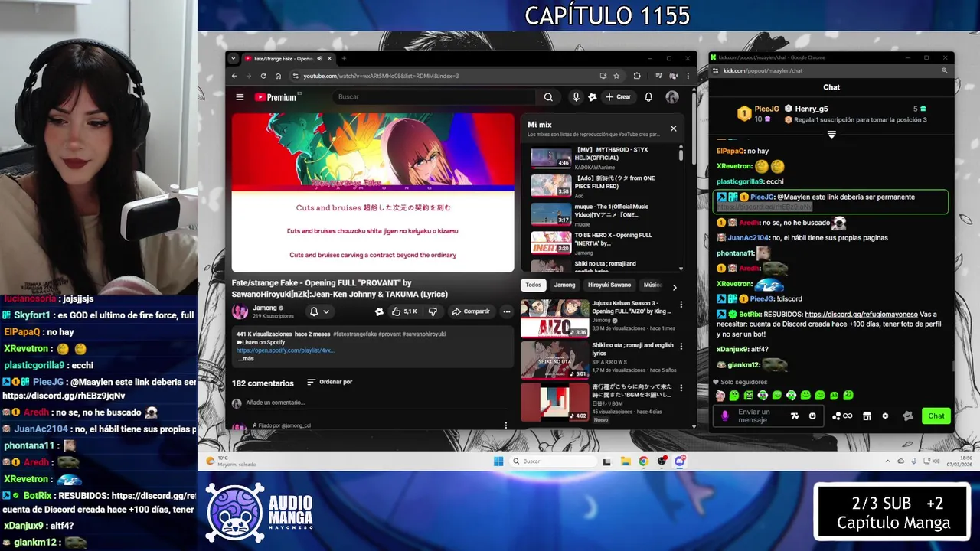Click the sparkle icon beside Crear
980x551 pixels.
[592, 97]
